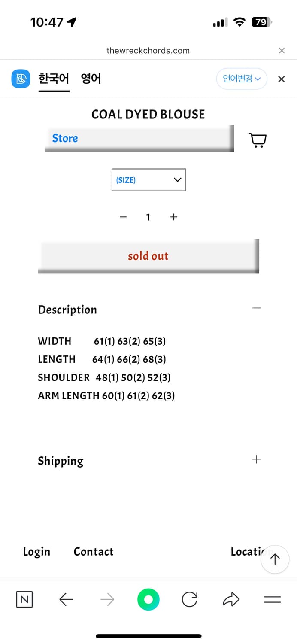Viewport: 297px width, 644px height.
Task: Tap the Papago translate logo icon
Action: tap(21, 79)
